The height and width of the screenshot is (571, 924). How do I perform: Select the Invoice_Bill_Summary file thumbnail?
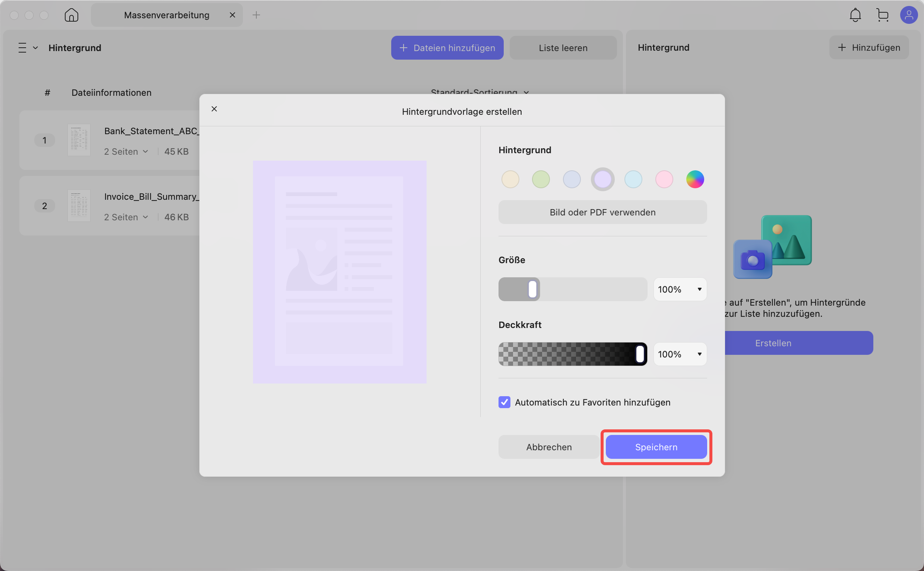click(x=79, y=205)
